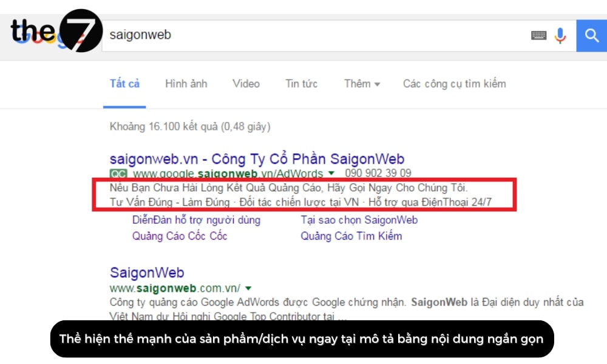Start voice search with the microphone

[x=560, y=35]
